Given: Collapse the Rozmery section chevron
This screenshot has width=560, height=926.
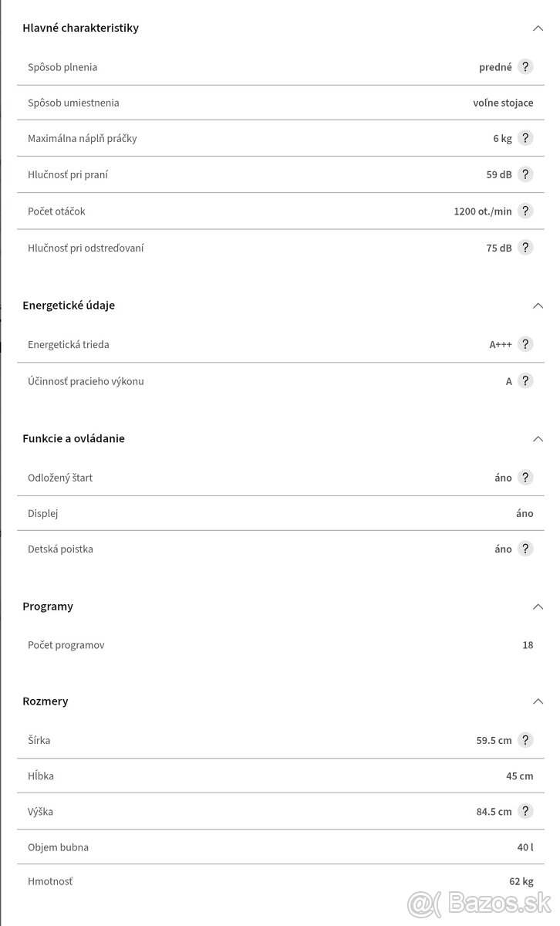Looking at the screenshot, I should (x=538, y=701).
